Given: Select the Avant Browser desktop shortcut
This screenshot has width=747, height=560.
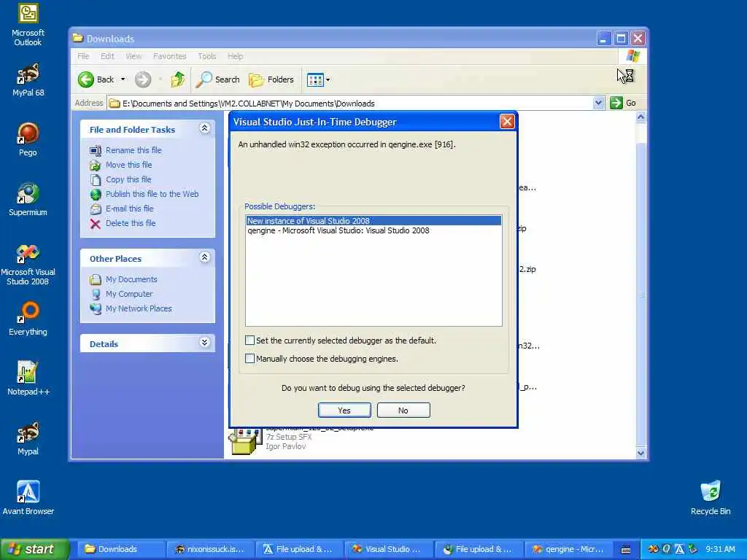Looking at the screenshot, I should (28, 498).
